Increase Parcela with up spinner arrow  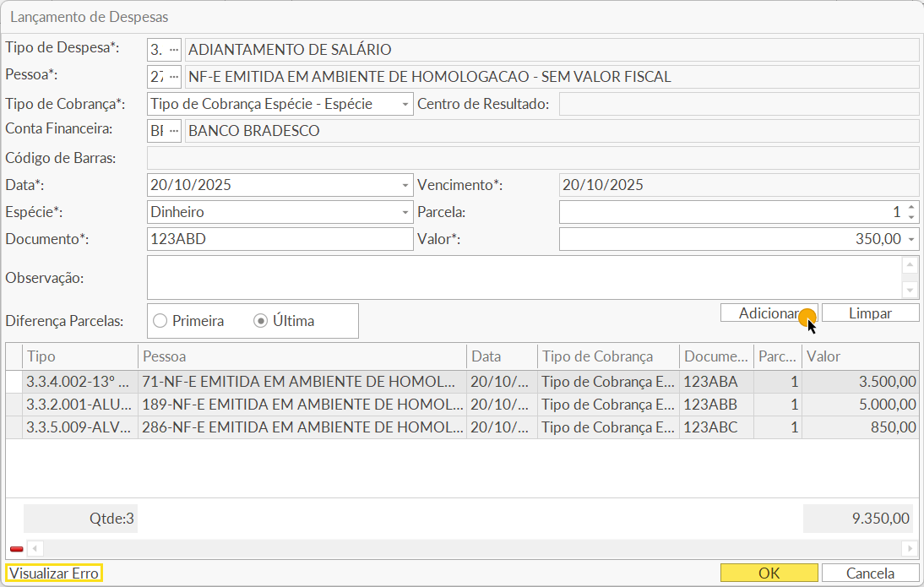point(910,208)
